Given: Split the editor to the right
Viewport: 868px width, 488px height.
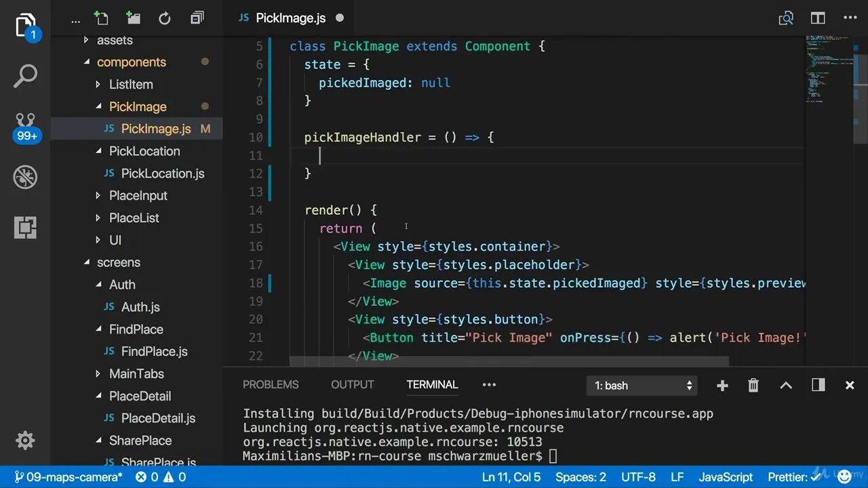Looking at the screenshot, I should coord(818,18).
